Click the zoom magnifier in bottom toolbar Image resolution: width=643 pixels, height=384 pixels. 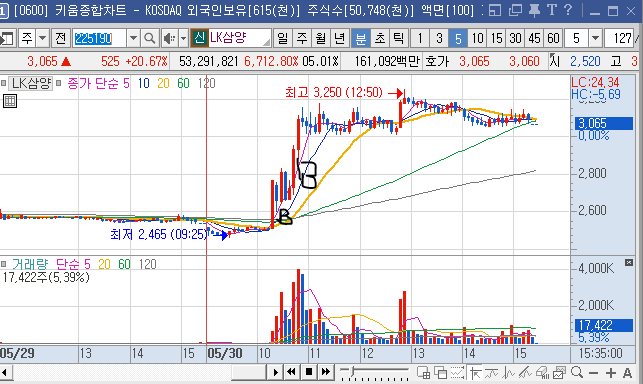(577, 372)
